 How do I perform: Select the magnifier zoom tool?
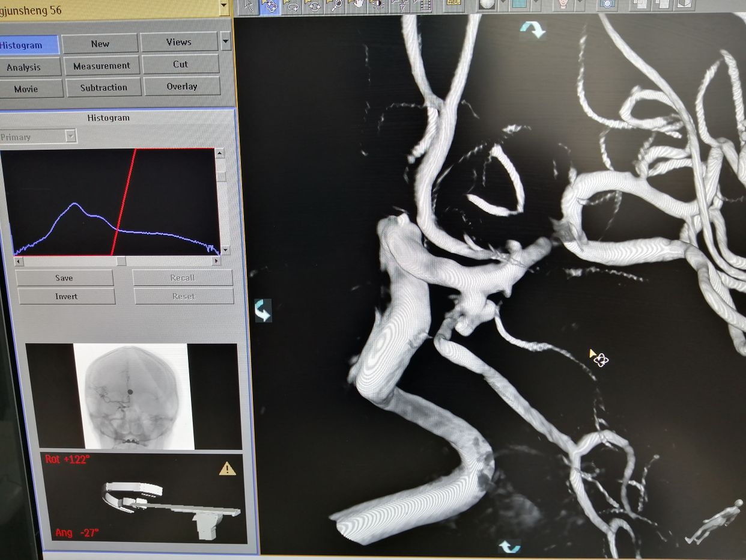coord(335,5)
